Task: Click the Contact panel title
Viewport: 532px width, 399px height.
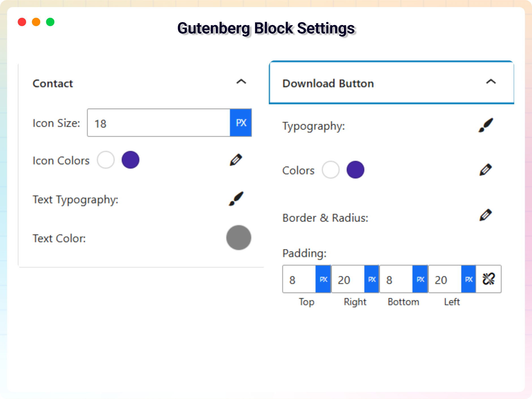Action: (53, 83)
